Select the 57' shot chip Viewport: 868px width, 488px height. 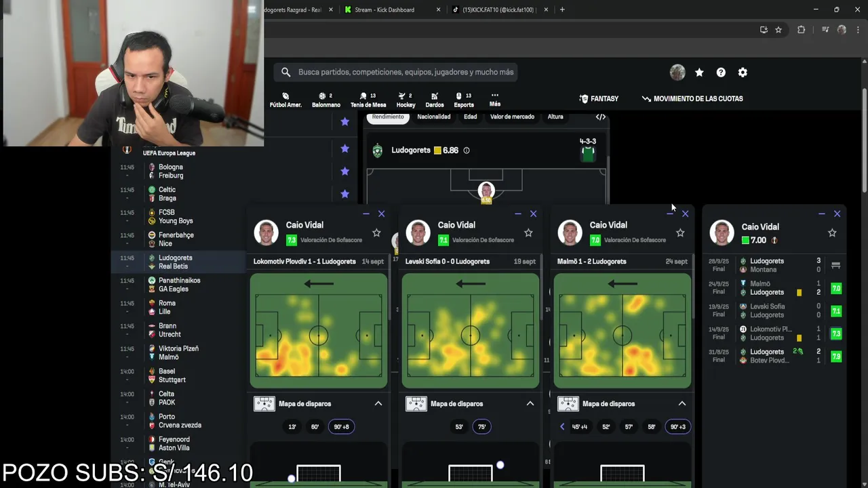point(629,427)
